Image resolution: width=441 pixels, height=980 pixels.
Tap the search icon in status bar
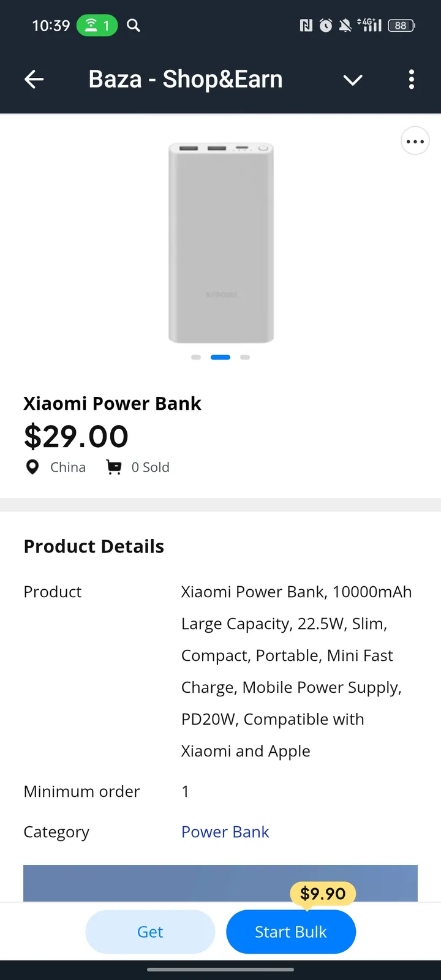click(134, 25)
